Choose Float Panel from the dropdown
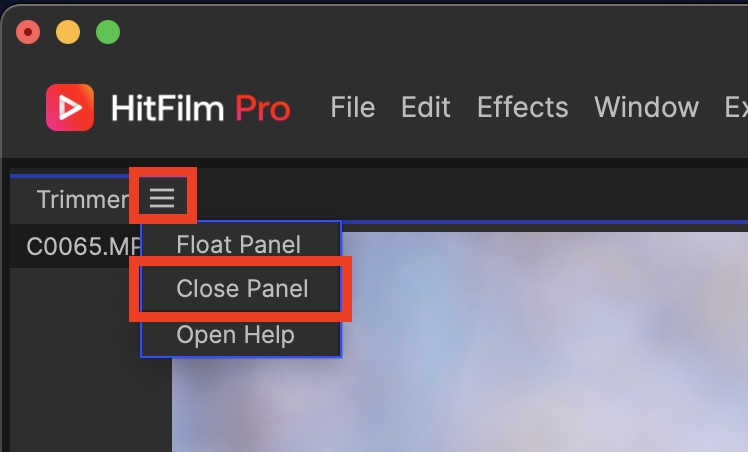The image size is (748, 452). (x=238, y=244)
